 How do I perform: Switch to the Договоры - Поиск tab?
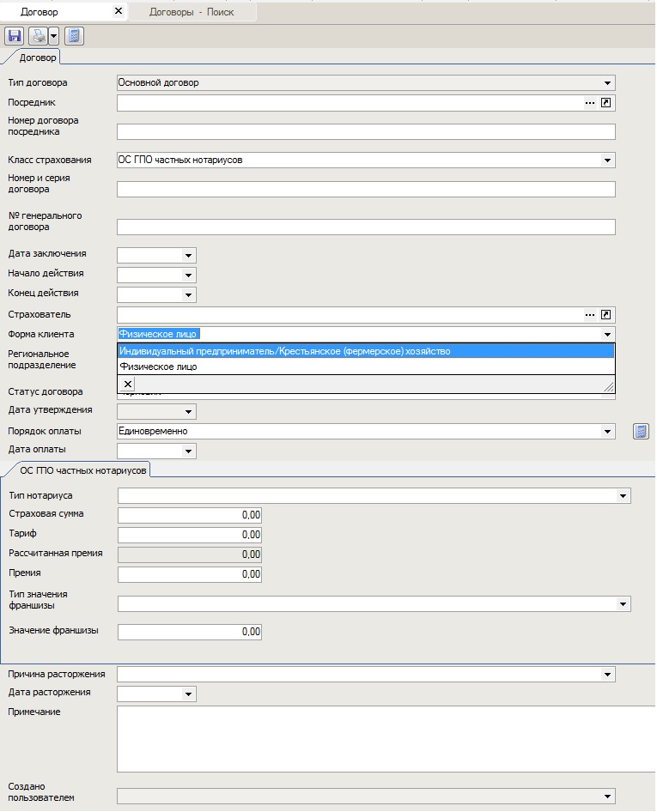[192, 12]
